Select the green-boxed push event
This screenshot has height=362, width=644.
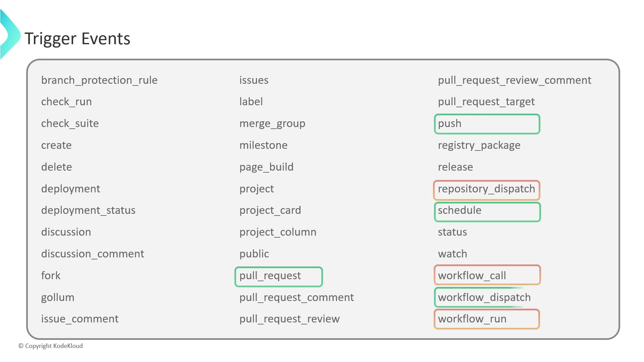[487, 124]
